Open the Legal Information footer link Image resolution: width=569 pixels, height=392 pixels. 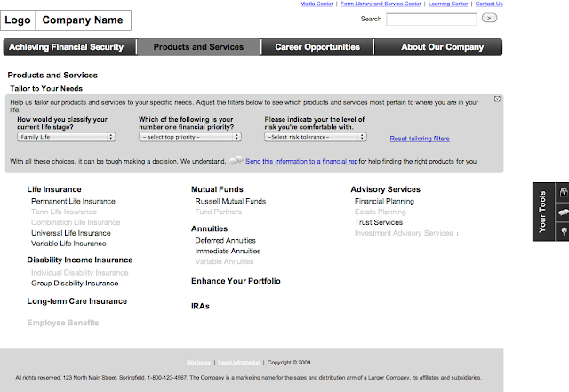[x=239, y=363]
